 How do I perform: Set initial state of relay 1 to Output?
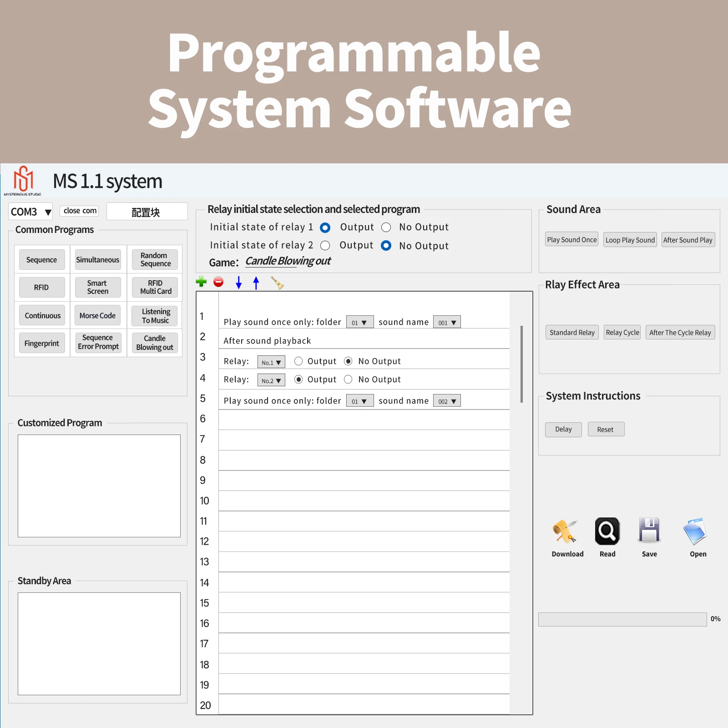coord(325,227)
